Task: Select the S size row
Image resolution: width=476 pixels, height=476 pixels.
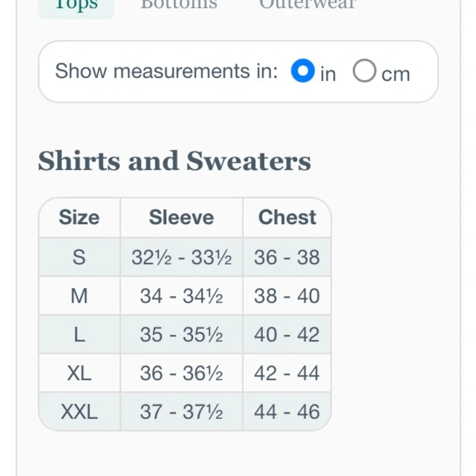Action: pos(80,257)
